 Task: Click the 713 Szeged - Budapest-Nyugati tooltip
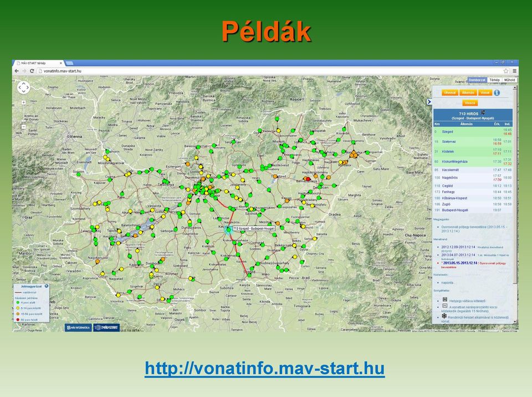coord(254,229)
